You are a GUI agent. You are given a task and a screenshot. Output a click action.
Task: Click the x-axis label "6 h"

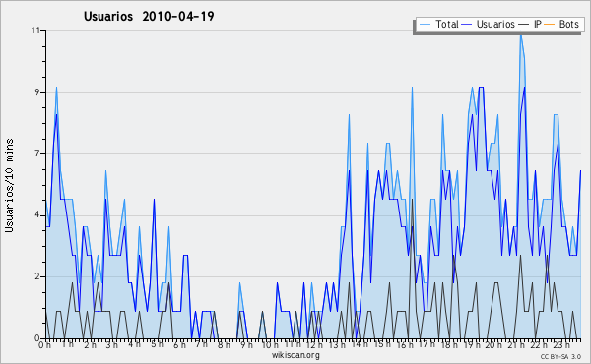point(179,344)
